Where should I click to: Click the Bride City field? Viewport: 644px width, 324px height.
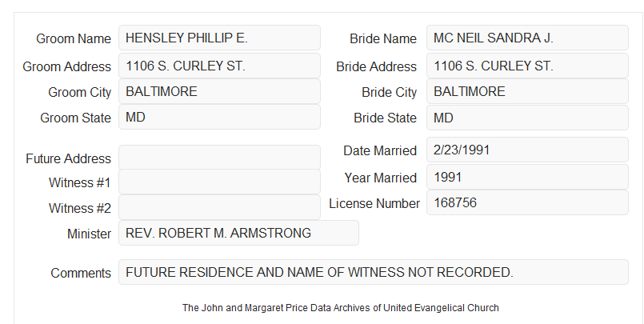(x=527, y=91)
